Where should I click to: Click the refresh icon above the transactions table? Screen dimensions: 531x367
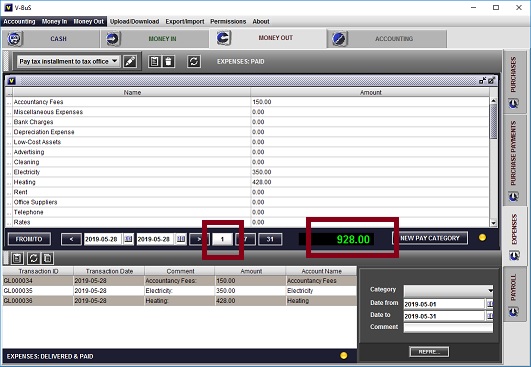pyautogui.click(x=33, y=258)
